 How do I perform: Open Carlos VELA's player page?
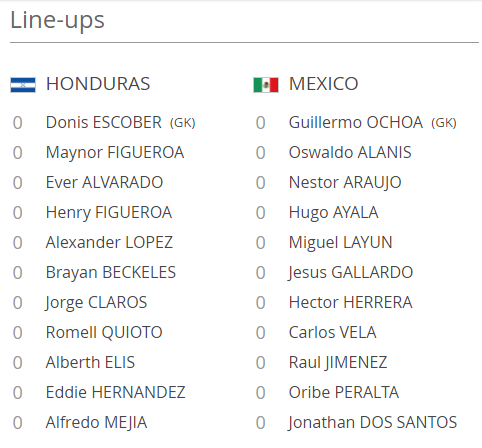[x=333, y=332]
